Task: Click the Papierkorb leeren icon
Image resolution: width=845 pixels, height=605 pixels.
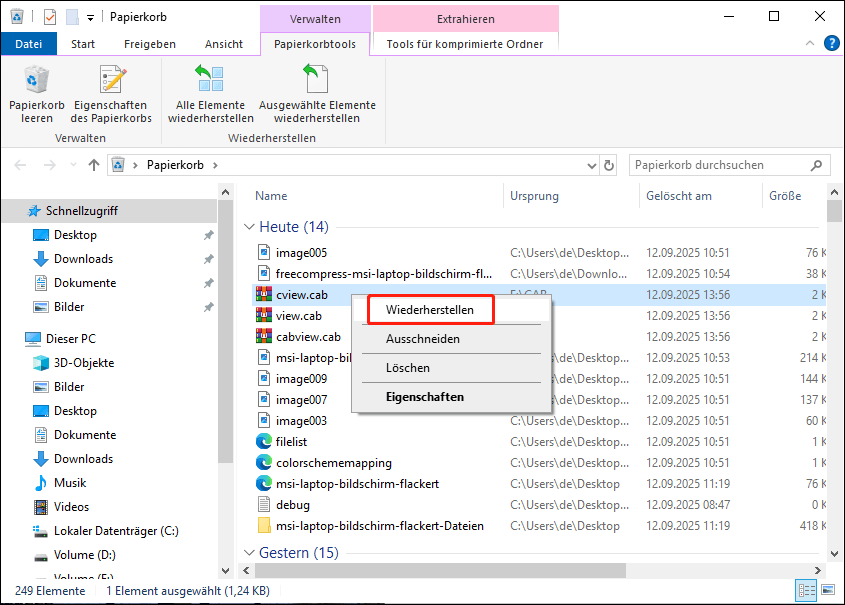Action: [37, 80]
